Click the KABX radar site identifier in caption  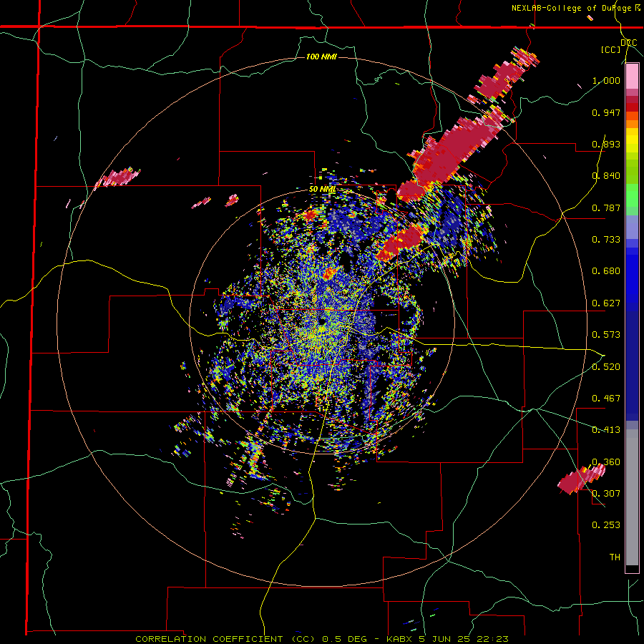coord(399,639)
